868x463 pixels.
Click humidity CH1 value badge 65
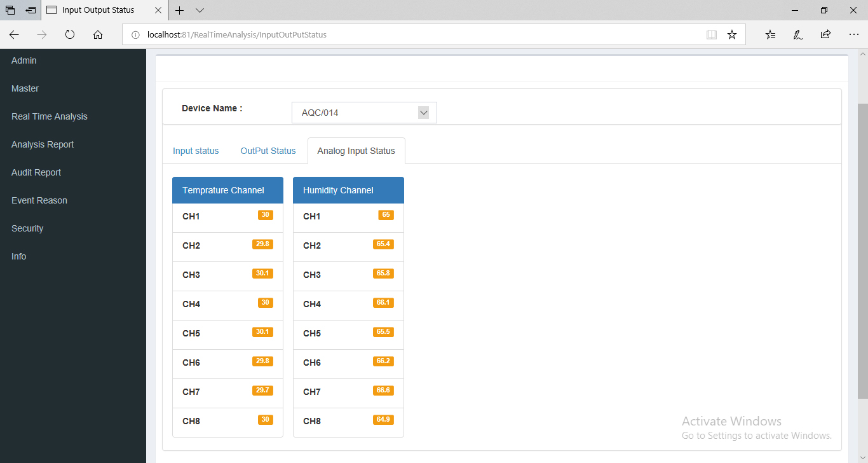[386, 215]
